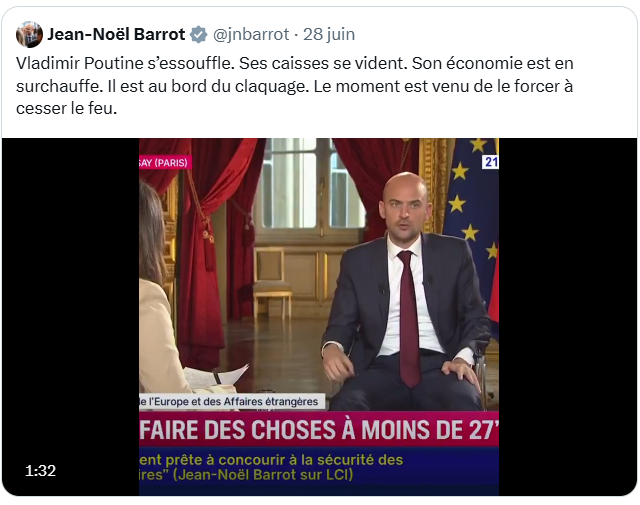Viewport: 640px width, 505px height.
Task: Open the Jean-Noël Barrot display name
Action: coord(116,34)
